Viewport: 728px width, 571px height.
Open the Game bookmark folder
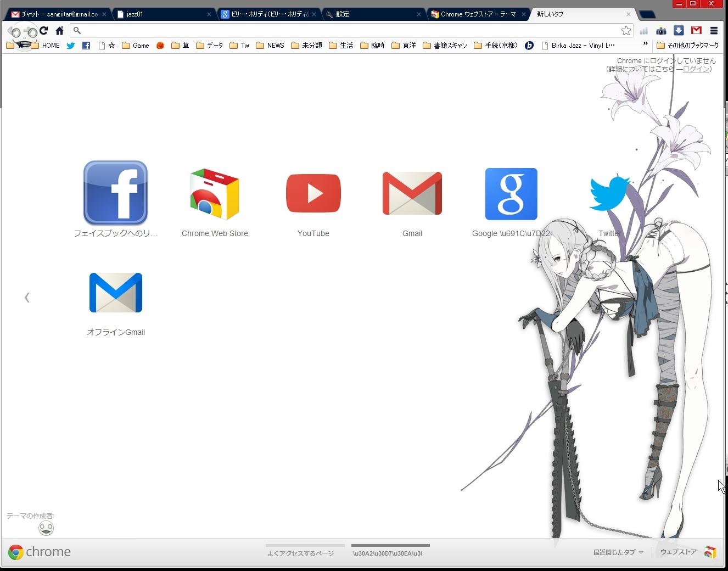(136, 46)
